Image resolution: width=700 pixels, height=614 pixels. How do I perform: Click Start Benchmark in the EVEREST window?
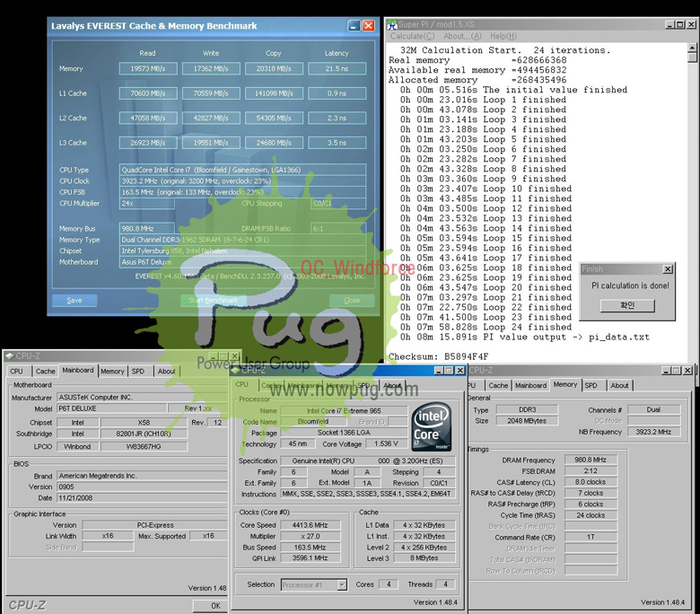point(213,301)
